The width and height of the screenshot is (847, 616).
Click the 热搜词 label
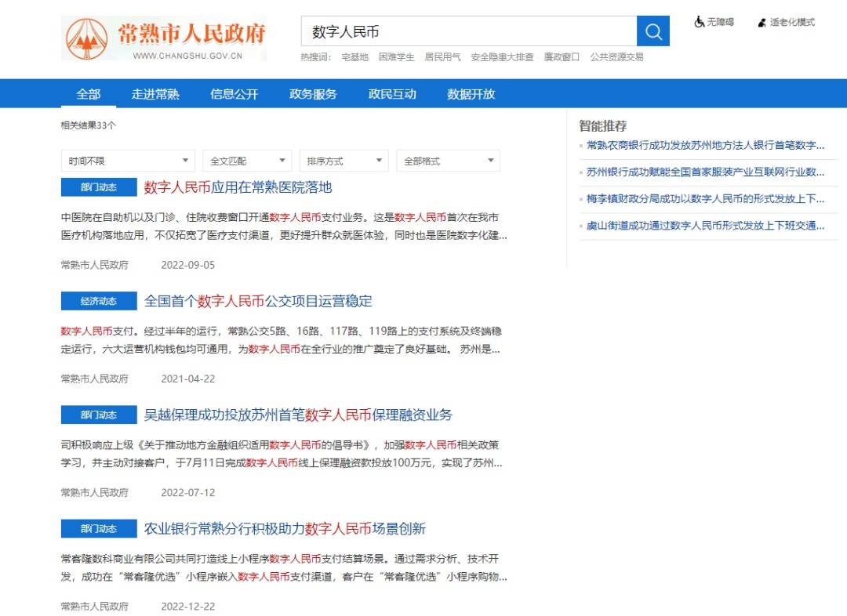(315, 57)
